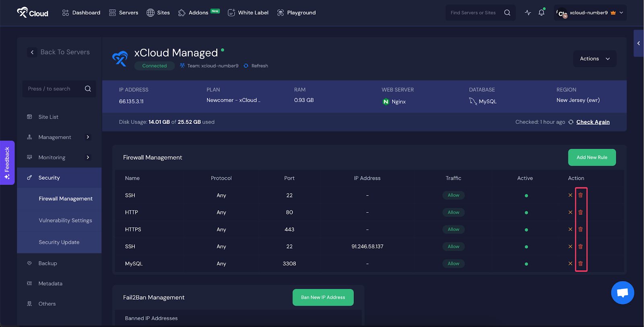Click the active status dot in HTTPS row

[526, 230]
